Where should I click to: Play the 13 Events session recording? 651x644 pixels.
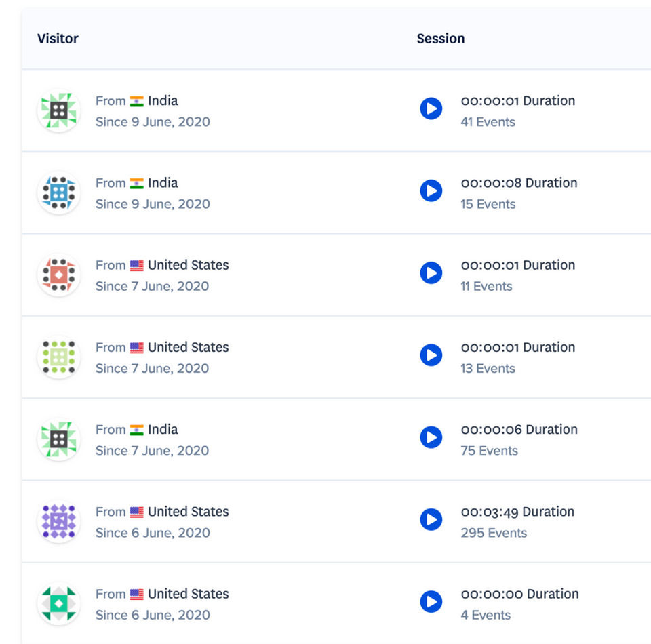coord(431,355)
